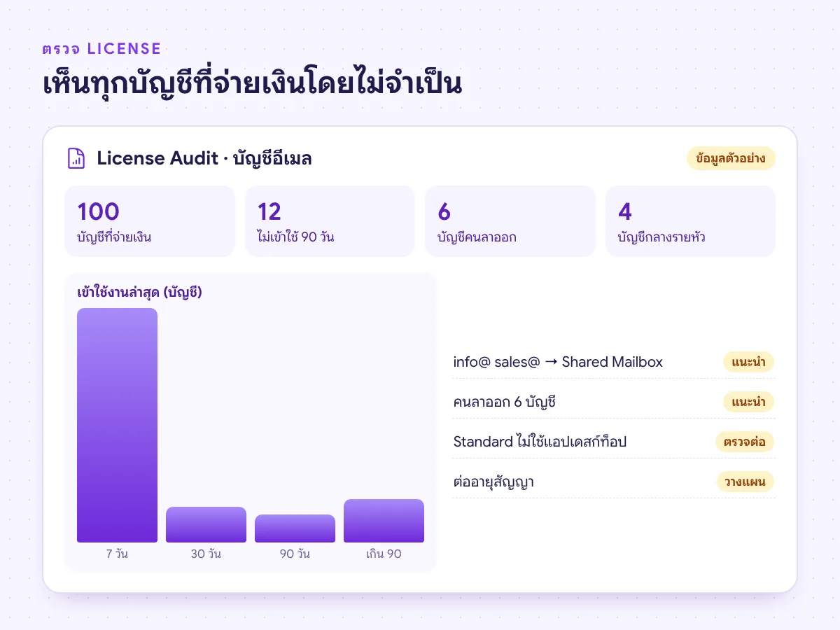This screenshot has width=840, height=630.
Task: Click the 30 วัน axis label
Action: coord(206,554)
